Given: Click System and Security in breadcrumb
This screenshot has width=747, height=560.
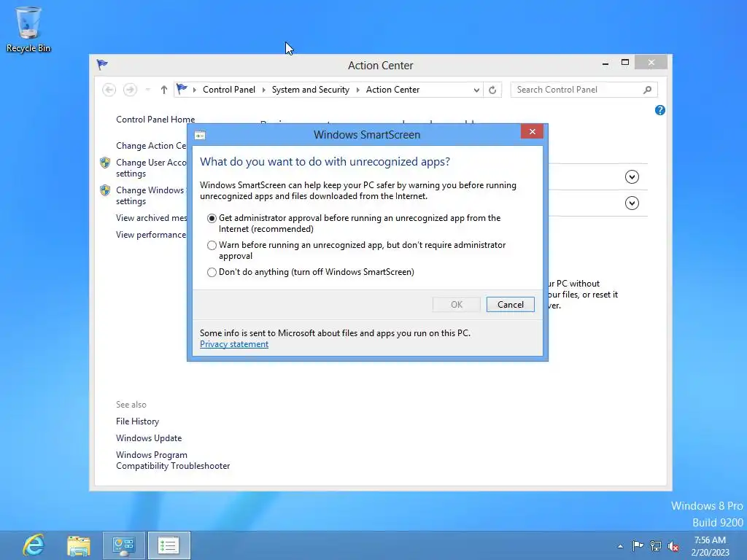Looking at the screenshot, I should click(x=310, y=90).
